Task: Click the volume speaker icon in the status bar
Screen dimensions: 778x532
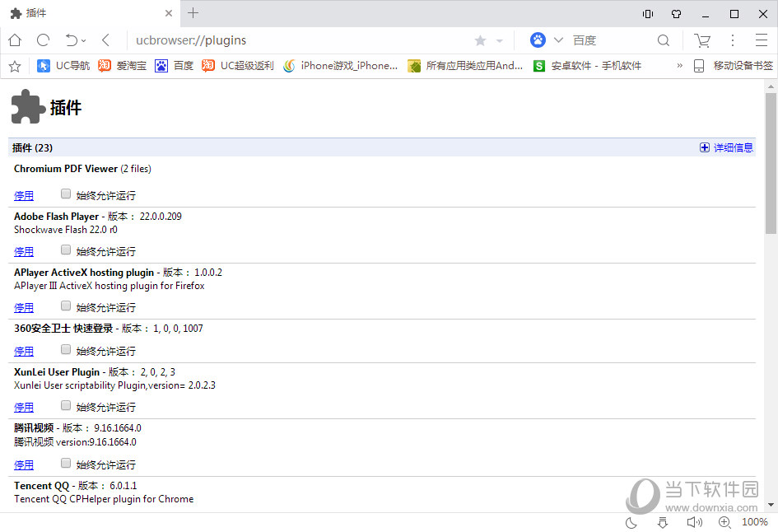Action: (693, 522)
